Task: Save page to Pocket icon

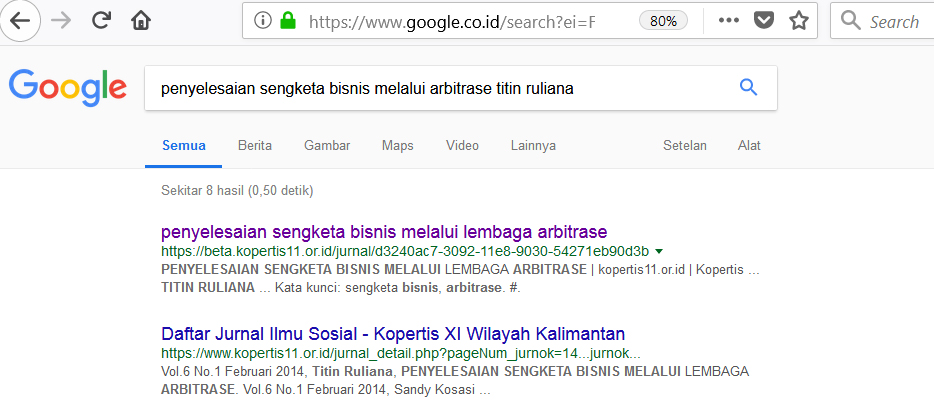Action: 763,20
